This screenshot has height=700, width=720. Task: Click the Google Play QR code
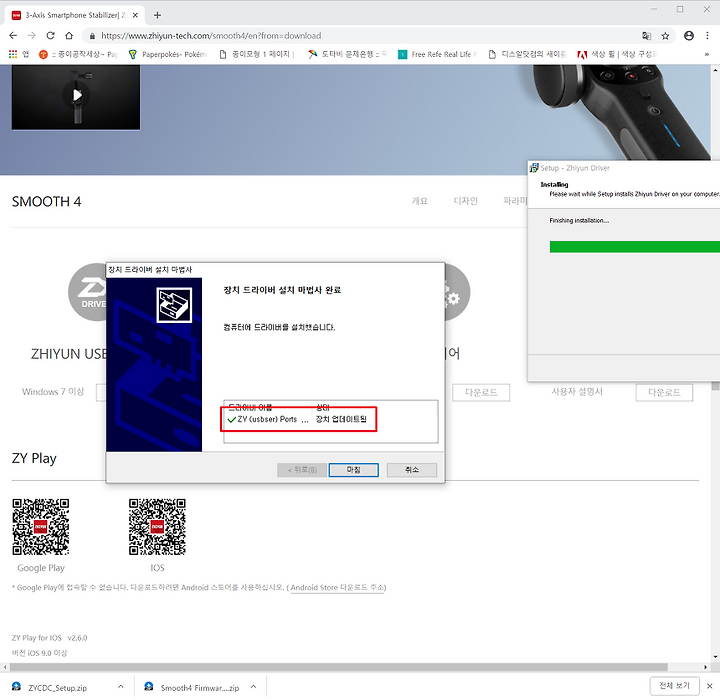tap(41, 527)
